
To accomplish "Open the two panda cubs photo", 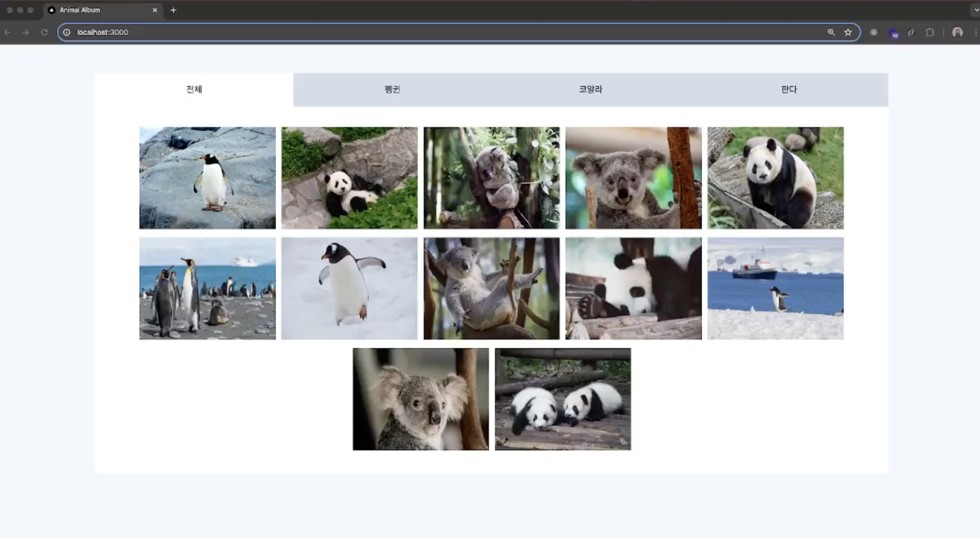I will pyautogui.click(x=562, y=399).
